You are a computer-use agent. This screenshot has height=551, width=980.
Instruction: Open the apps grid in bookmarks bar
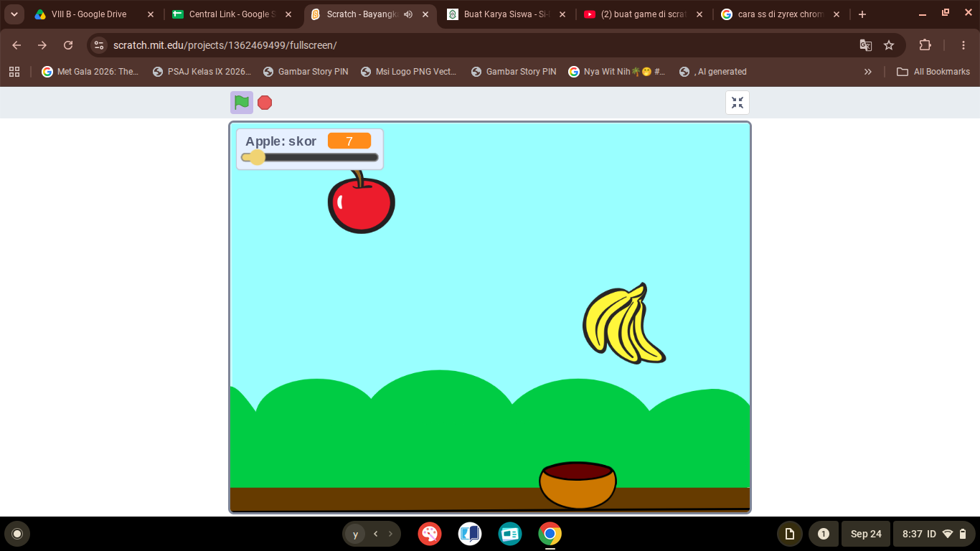pos(14,72)
